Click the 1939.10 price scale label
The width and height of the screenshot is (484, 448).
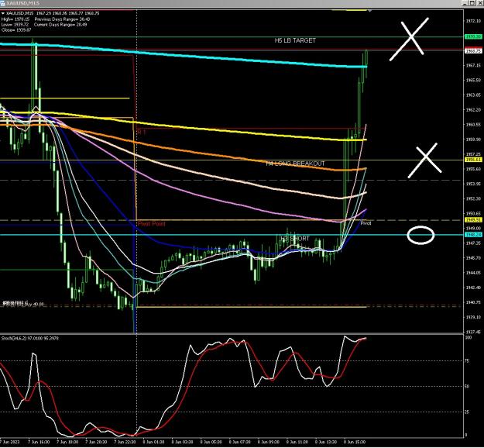[473, 317]
